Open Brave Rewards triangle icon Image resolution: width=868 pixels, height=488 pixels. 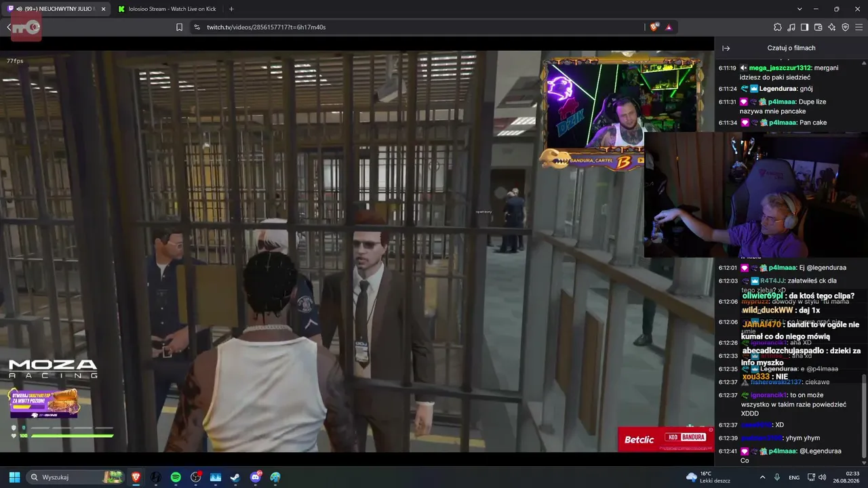pos(669,27)
